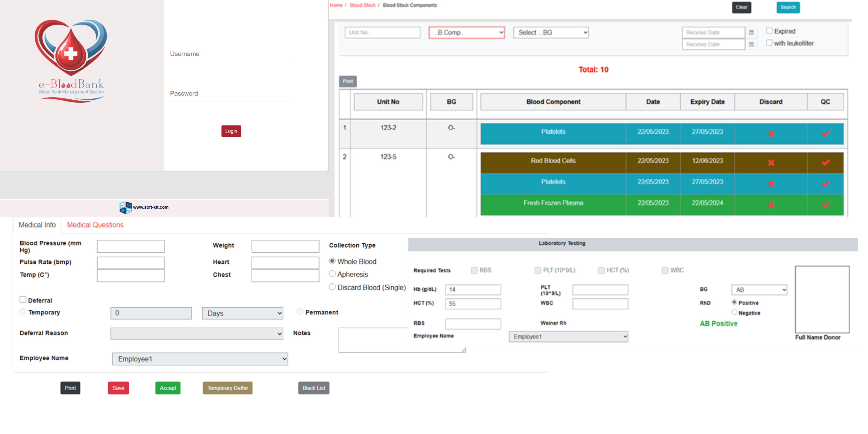Click the Unit No search field
This screenshot has height=434, width=868.
[x=382, y=33]
